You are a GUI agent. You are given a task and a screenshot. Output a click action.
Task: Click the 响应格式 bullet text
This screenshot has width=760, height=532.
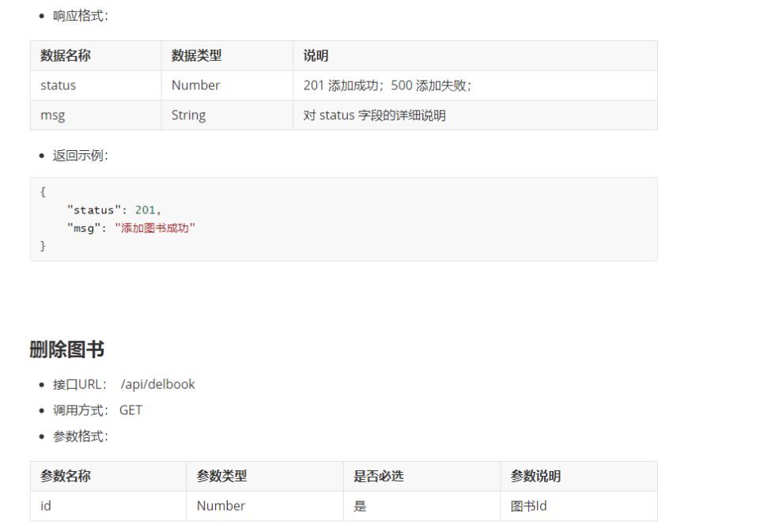[x=81, y=16]
